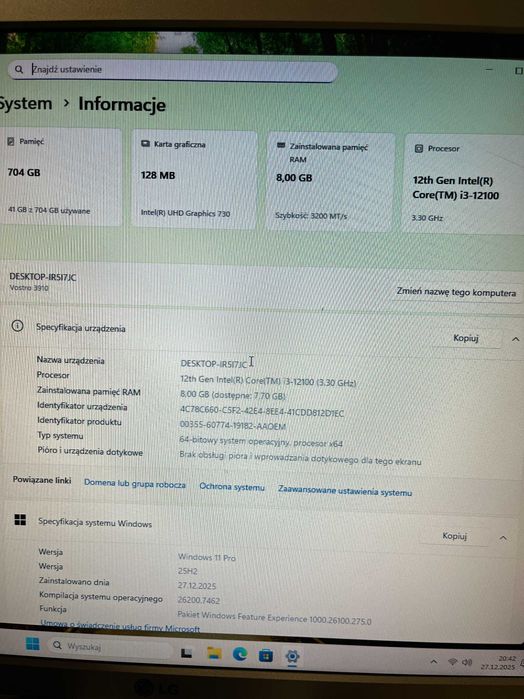Viewport: 524px width, 699px height.
Task: Select device name value DESKTOP-IR5I7JC
Action: (214, 364)
